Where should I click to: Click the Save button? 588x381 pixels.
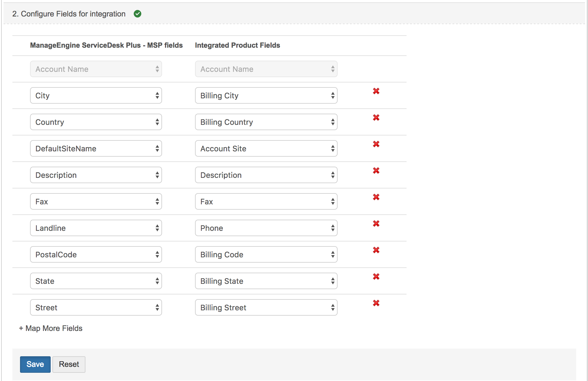click(x=35, y=365)
